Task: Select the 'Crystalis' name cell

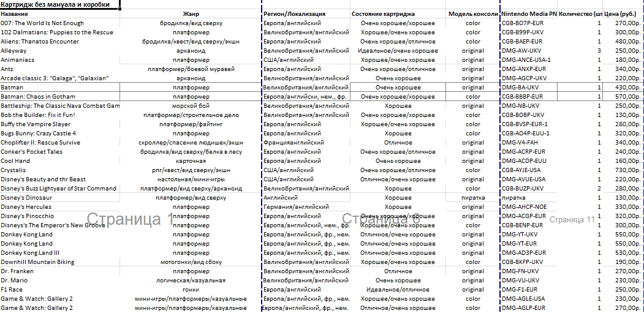Action: (x=60, y=170)
